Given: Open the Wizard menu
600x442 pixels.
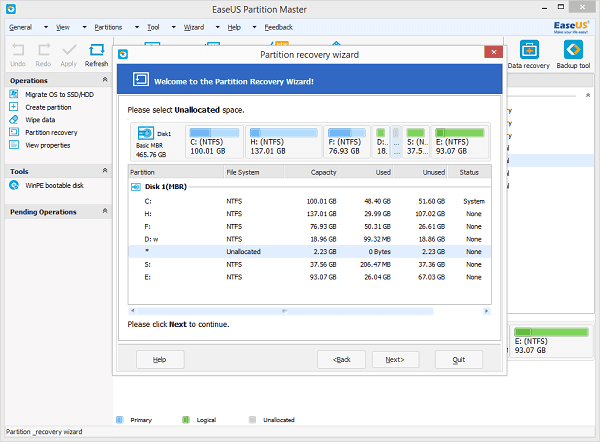Looking at the screenshot, I should (x=194, y=27).
